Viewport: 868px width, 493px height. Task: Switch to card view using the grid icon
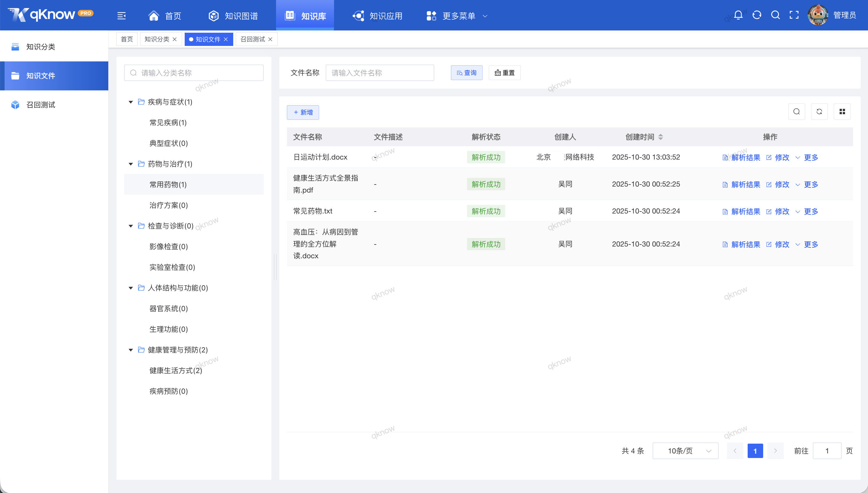[x=843, y=111]
